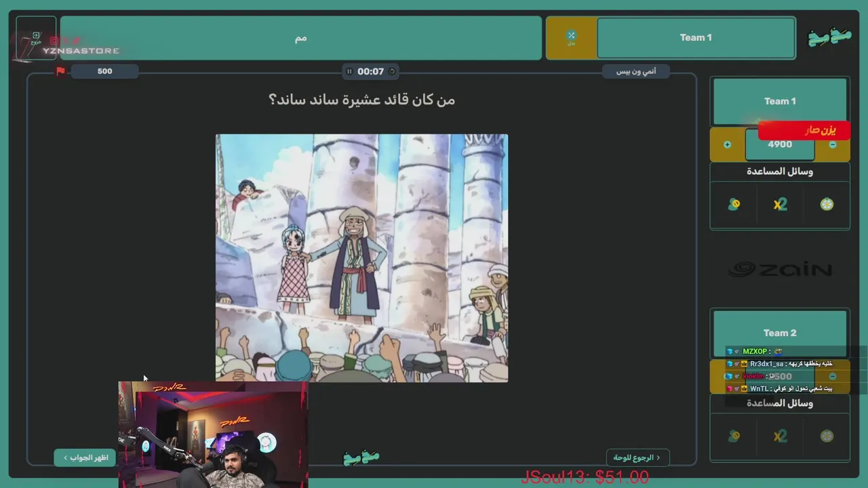Select the Team 1 card in the sidebar
The height and width of the screenshot is (488, 868).
pos(780,101)
